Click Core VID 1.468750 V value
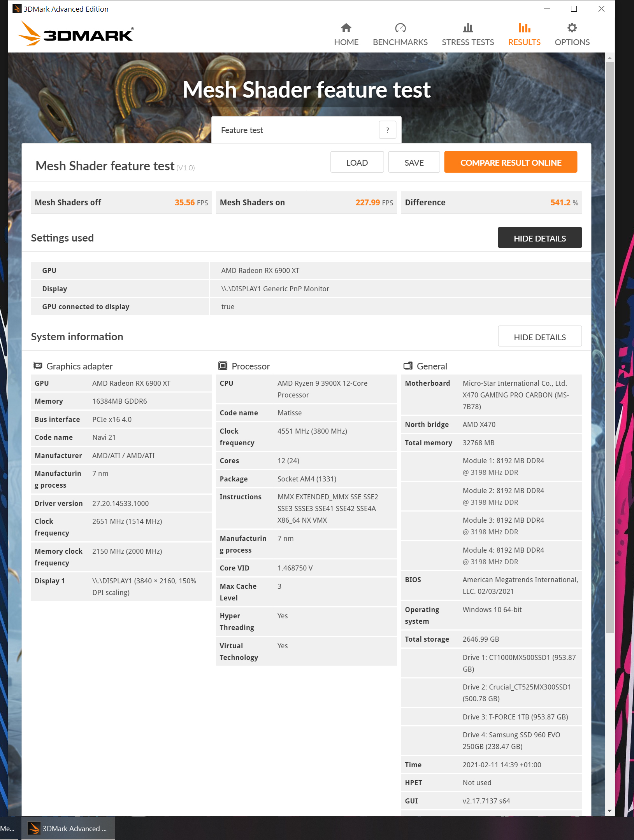This screenshot has width=634, height=840. (295, 568)
